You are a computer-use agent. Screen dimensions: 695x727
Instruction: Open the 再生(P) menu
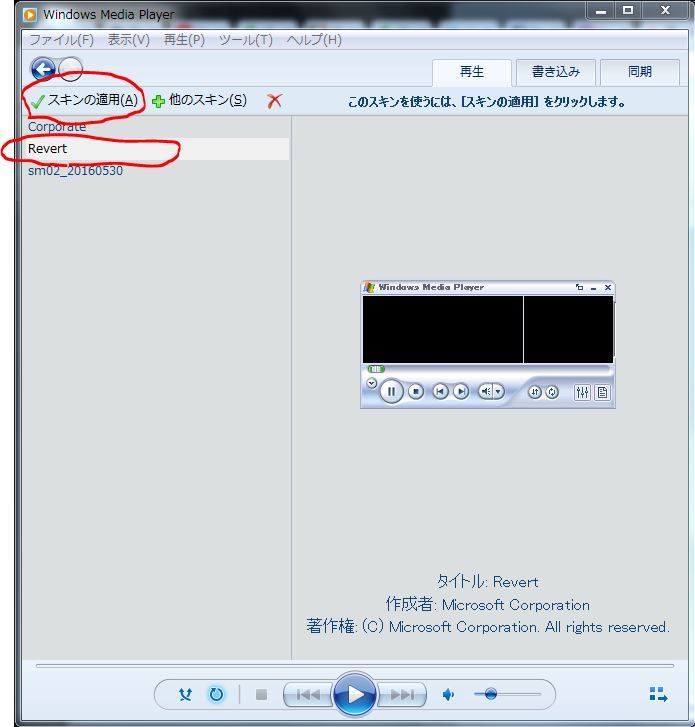pyautogui.click(x=184, y=40)
